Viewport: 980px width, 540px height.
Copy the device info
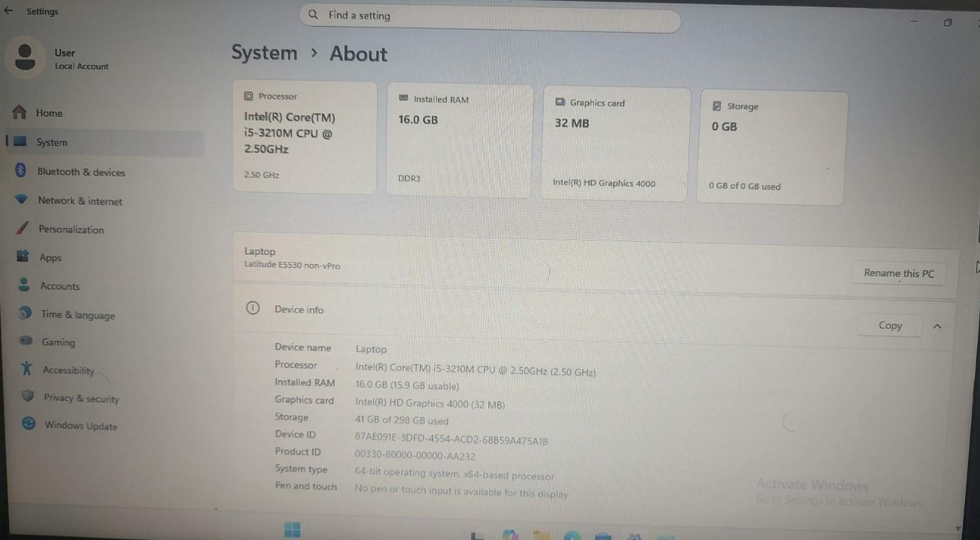tap(890, 325)
